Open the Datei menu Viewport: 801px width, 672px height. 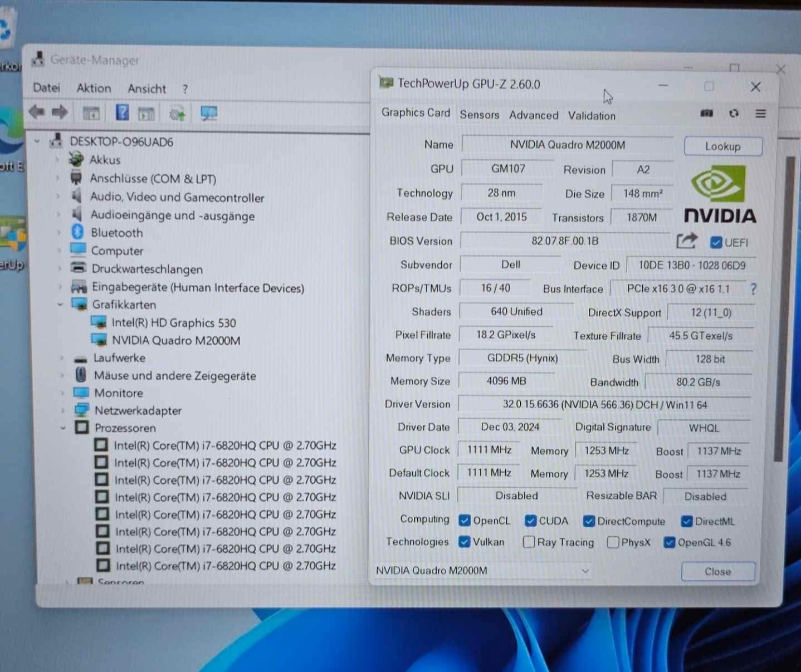[46, 87]
